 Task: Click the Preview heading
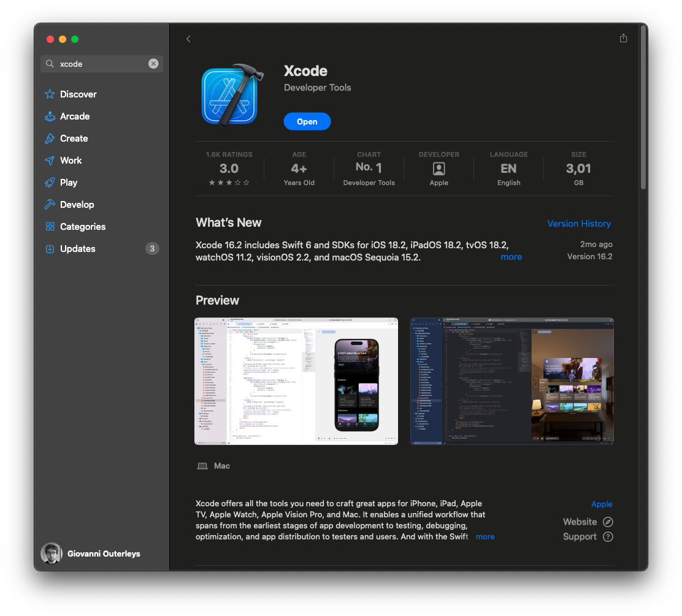click(218, 300)
